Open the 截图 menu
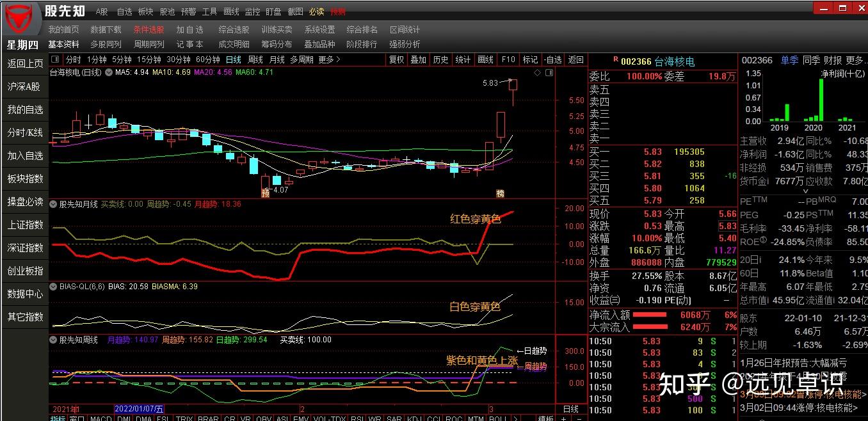 [x=295, y=12]
